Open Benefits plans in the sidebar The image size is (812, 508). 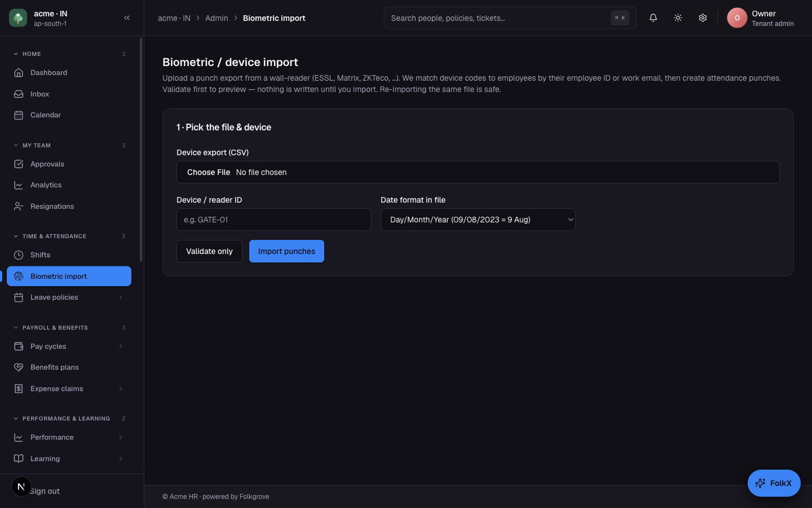coord(69,367)
